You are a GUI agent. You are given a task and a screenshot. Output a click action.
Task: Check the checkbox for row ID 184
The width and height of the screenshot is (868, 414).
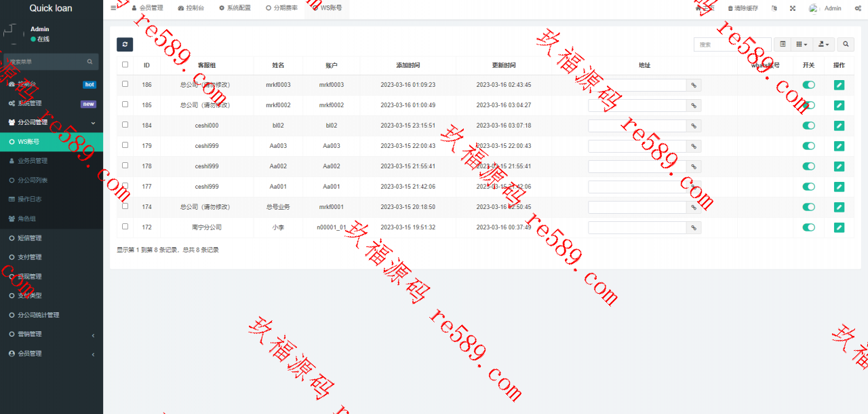point(125,125)
